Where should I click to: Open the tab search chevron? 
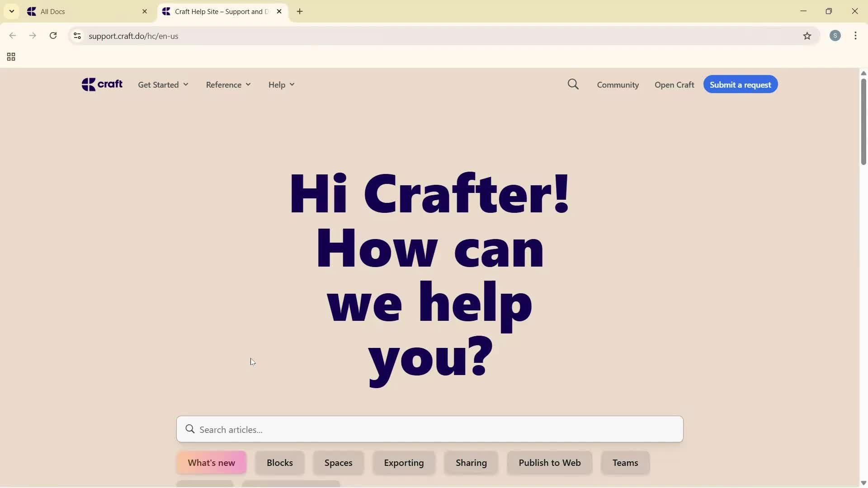click(11, 11)
